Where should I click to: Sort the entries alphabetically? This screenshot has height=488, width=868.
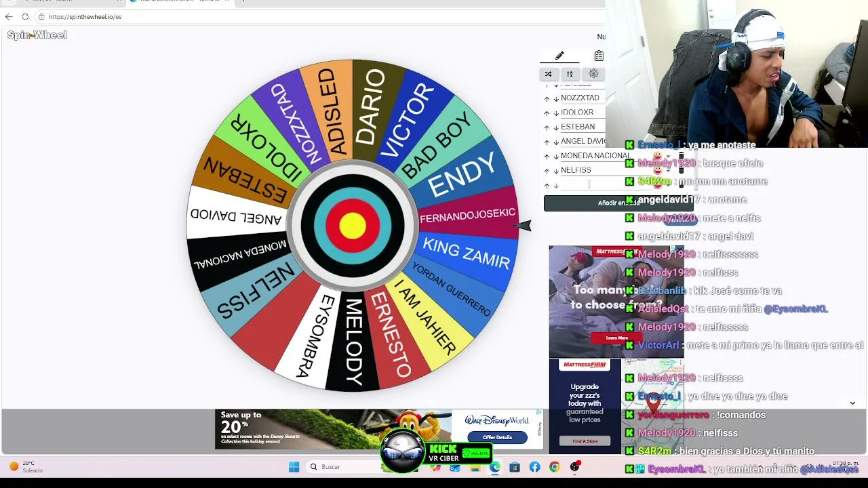click(570, 74)
